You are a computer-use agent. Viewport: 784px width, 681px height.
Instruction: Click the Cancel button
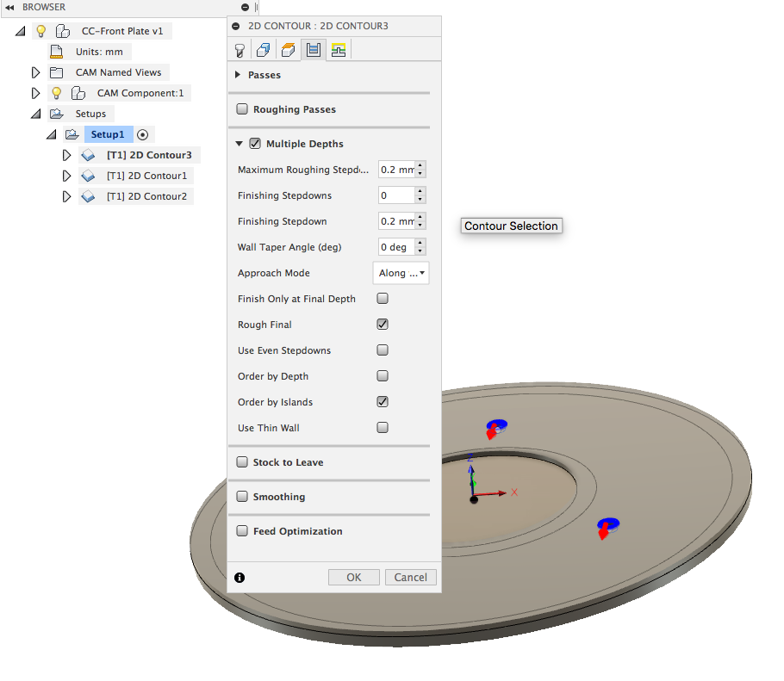pyautogui.click(x=411, y=578)
